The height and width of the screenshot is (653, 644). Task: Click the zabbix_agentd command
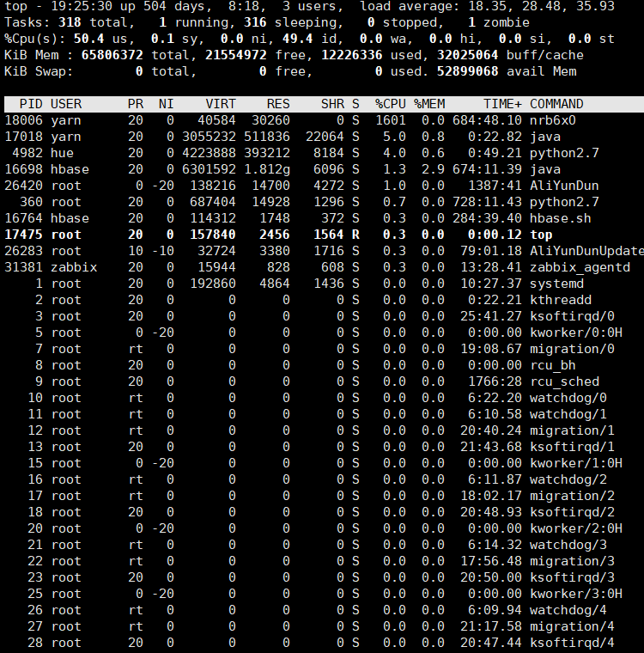pos(580,267)
